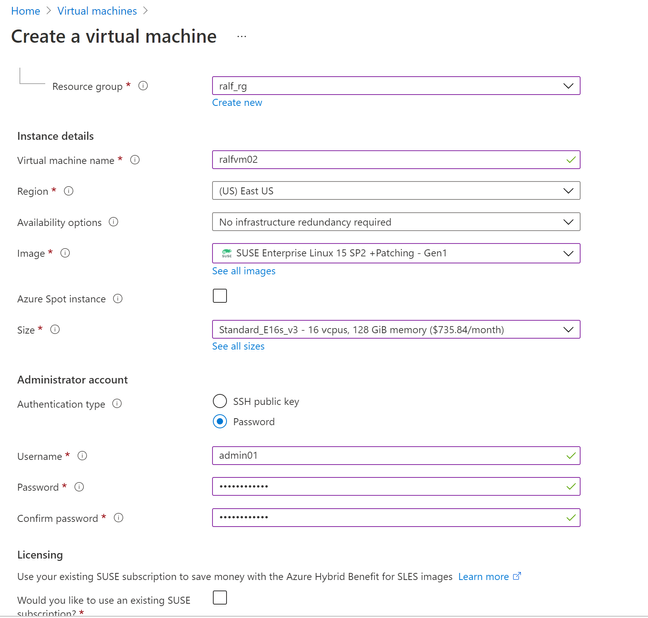Click Create new resource group link

(237, 103)
